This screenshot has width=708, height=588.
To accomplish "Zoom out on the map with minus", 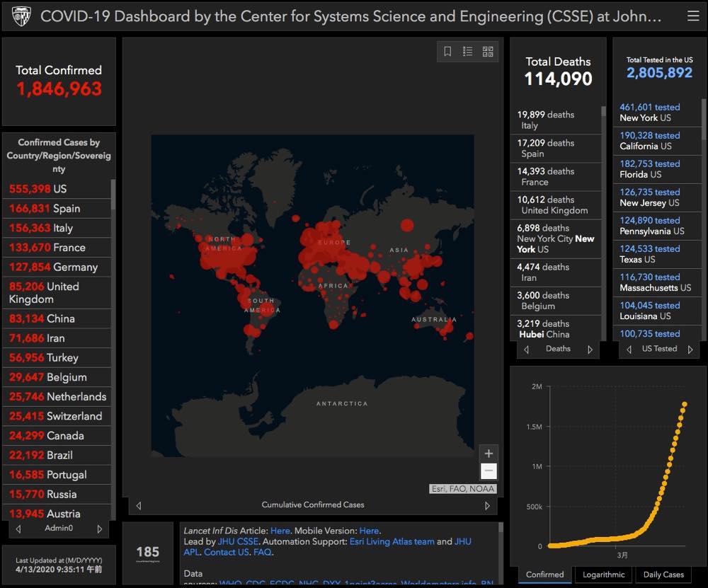I will 489,471.
